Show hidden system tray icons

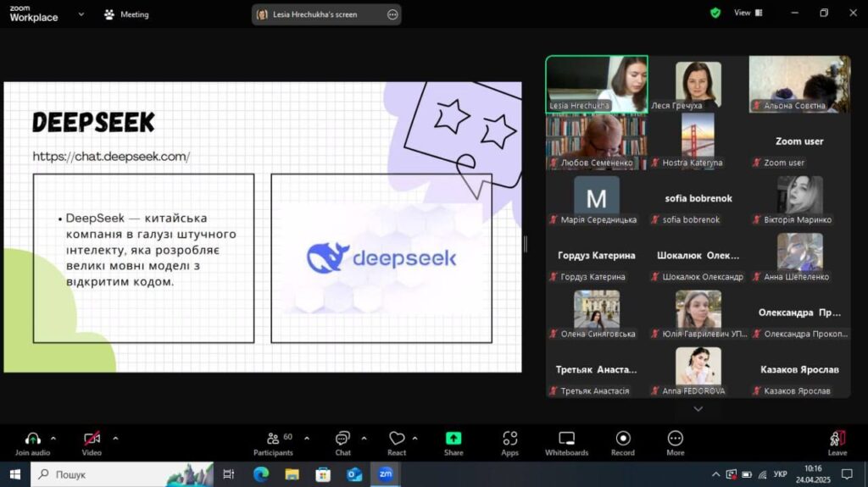(715, 474)
